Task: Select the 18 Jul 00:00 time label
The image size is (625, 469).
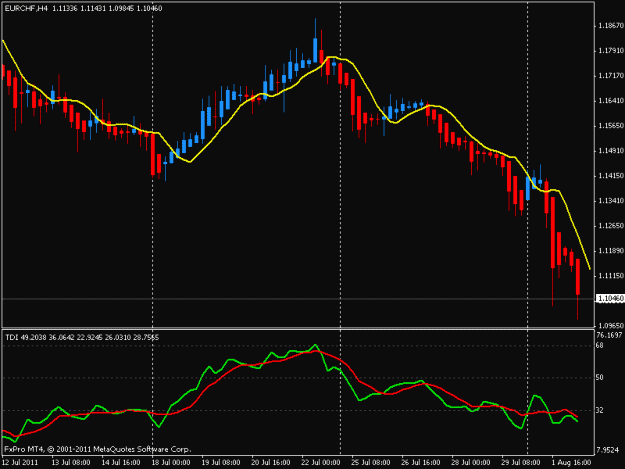Action: click(x=171, y=463)
